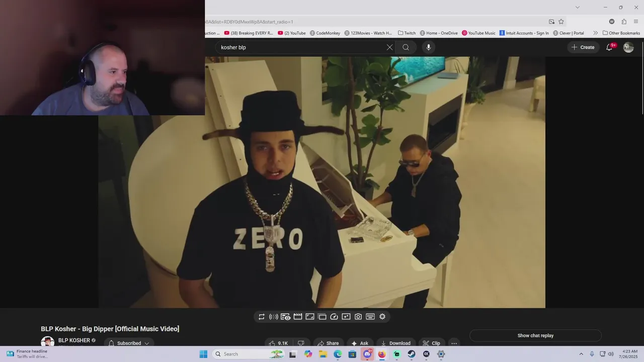
Task: Open the Task View icon in taskbar
Action: click(293, 354)
